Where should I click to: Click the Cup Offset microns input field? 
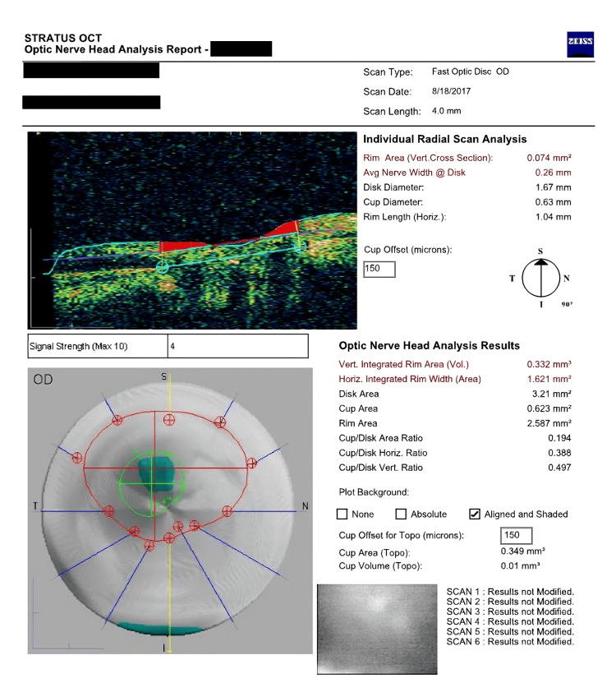pos(379,269)
